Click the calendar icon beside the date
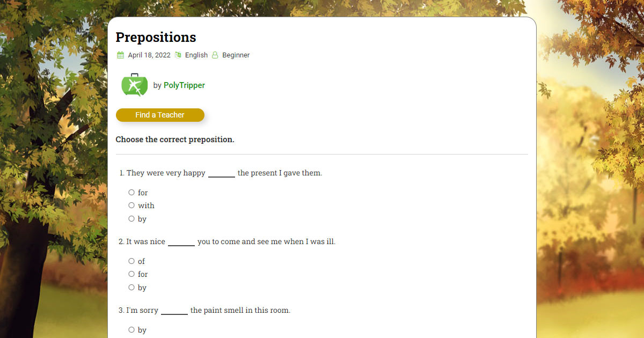Viewport: 644px width, 338px height. 120,55
